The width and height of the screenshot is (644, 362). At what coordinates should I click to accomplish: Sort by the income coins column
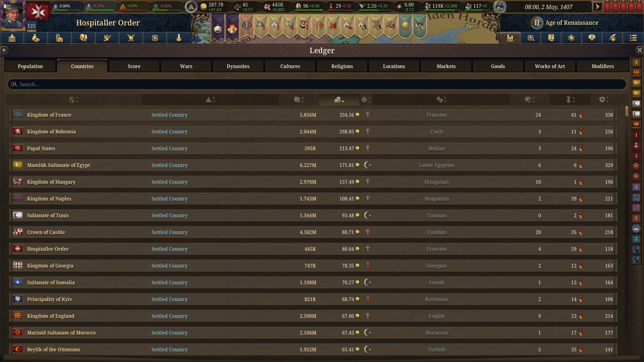339,100
